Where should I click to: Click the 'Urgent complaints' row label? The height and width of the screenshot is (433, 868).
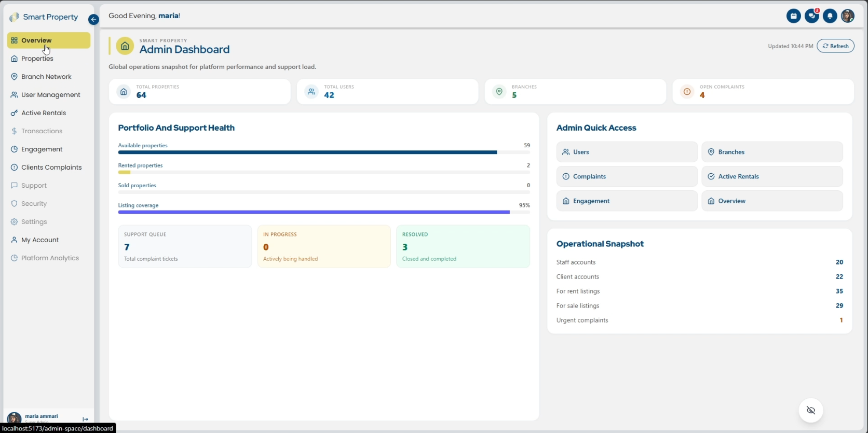coord(582,320)
